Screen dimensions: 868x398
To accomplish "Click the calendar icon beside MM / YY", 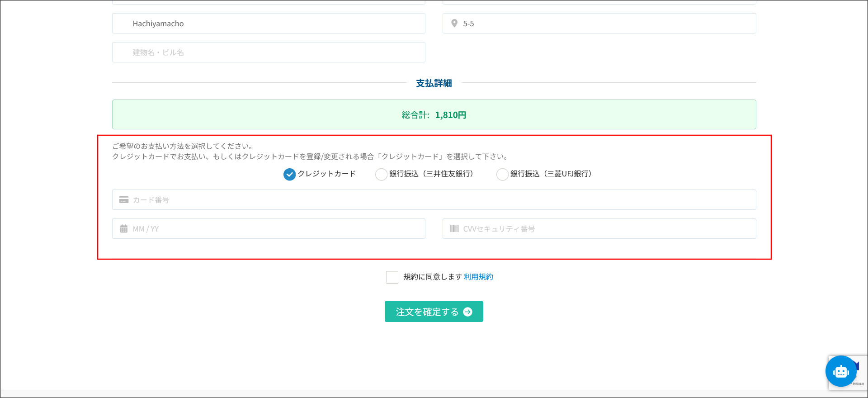I will 123,229.
